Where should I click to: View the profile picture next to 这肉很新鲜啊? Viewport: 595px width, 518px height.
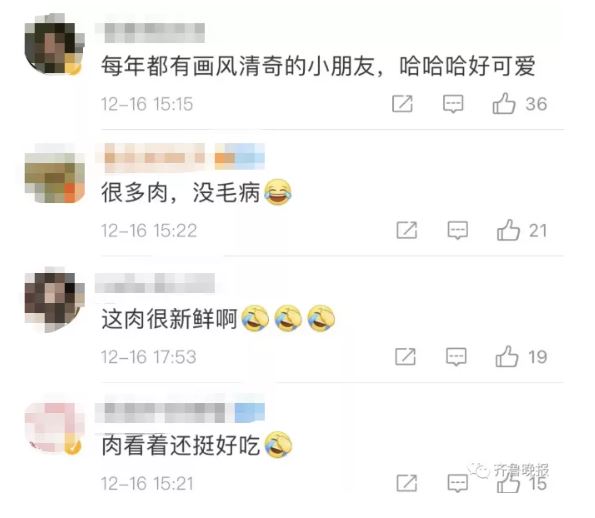click(55, 300)
